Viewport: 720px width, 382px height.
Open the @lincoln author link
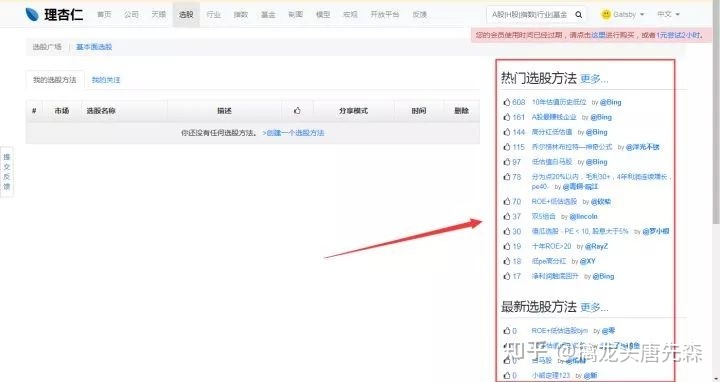tap(583, 216)
